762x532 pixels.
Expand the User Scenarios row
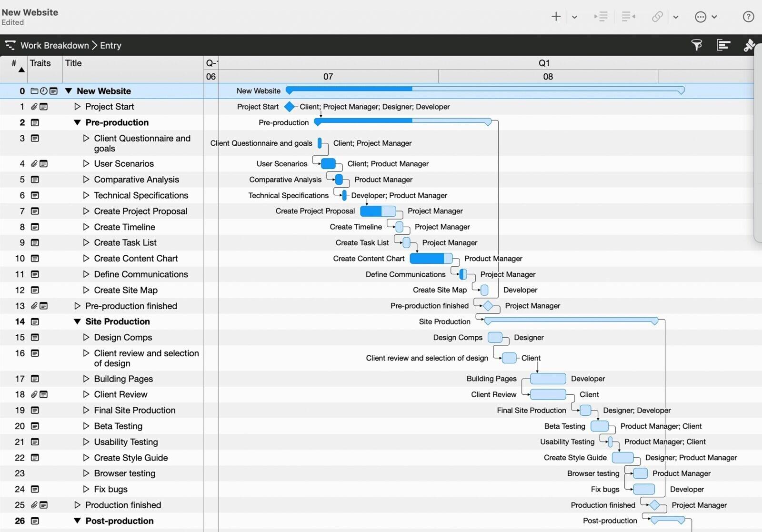click(86, 163)
